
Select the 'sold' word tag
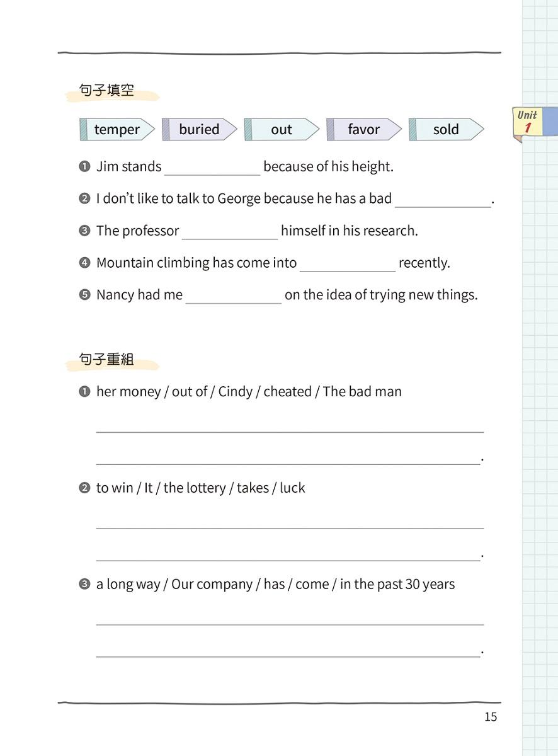pos(446,130)
